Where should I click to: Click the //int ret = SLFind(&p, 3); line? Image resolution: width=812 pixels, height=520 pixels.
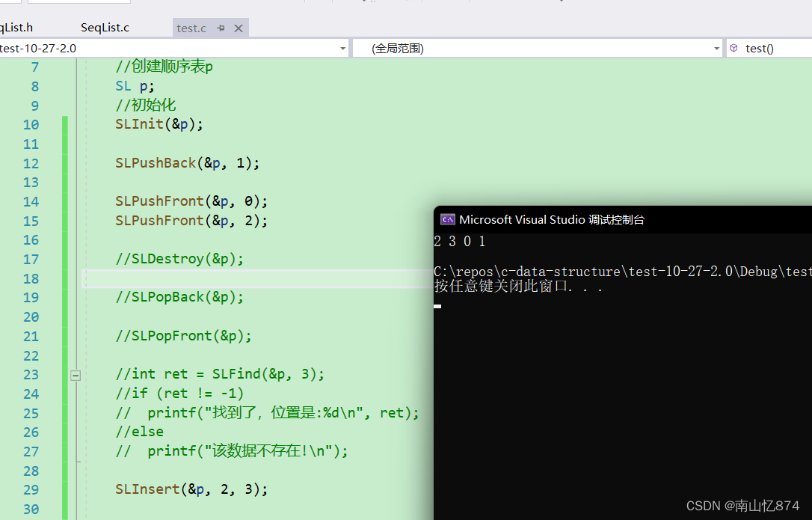tap(220, 374)
